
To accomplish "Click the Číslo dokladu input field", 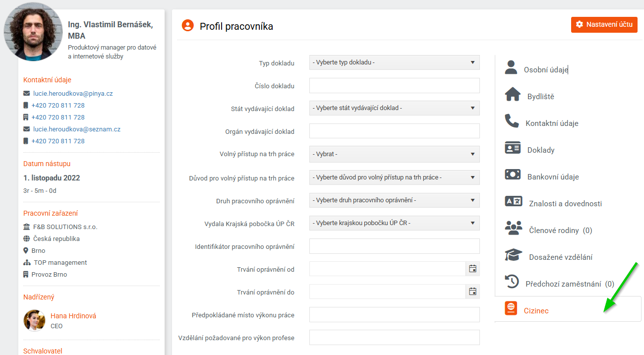I will (x=394, y=86).
